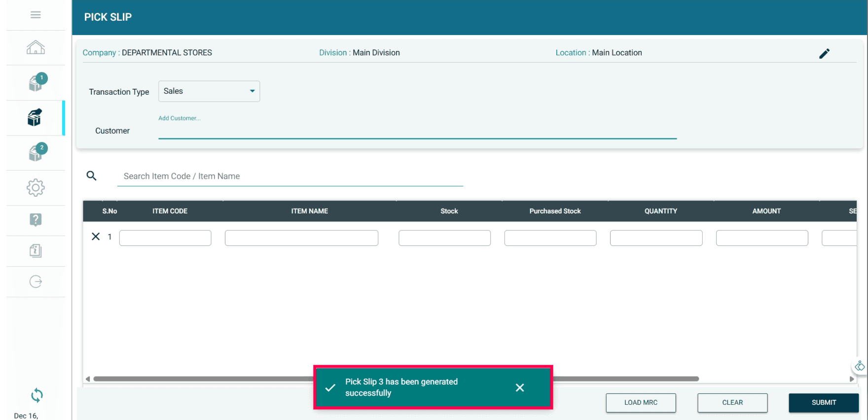Image resolution: width=868 pixels, height=420 pixels.
Task: Click the AMOUNT column header
Action: click(x=766, y=211)
